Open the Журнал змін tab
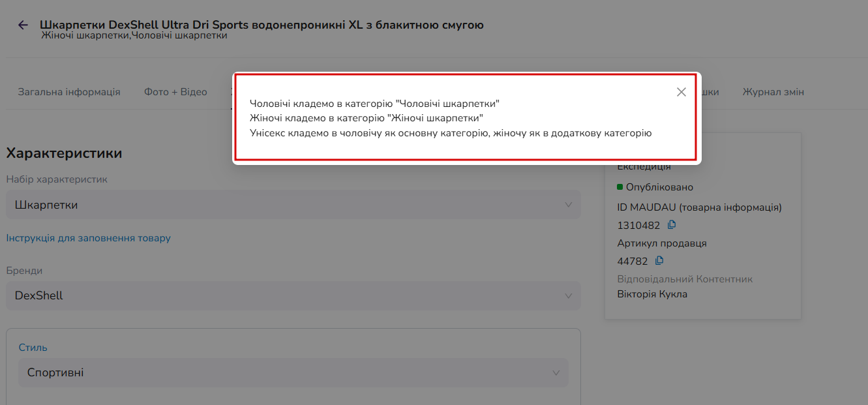Image resolution: width=868 pixels, height=405 pixels. click(x=773, y=92)
